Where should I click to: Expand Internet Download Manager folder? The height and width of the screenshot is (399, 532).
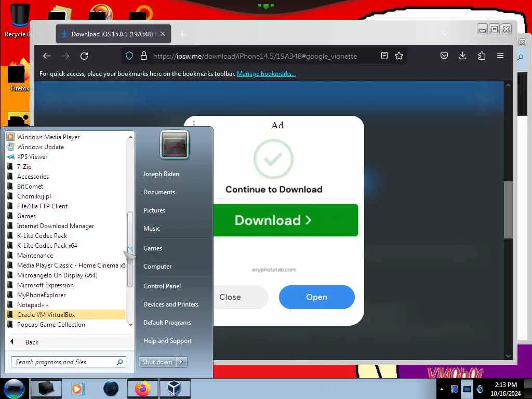click(x=56, y=226)
